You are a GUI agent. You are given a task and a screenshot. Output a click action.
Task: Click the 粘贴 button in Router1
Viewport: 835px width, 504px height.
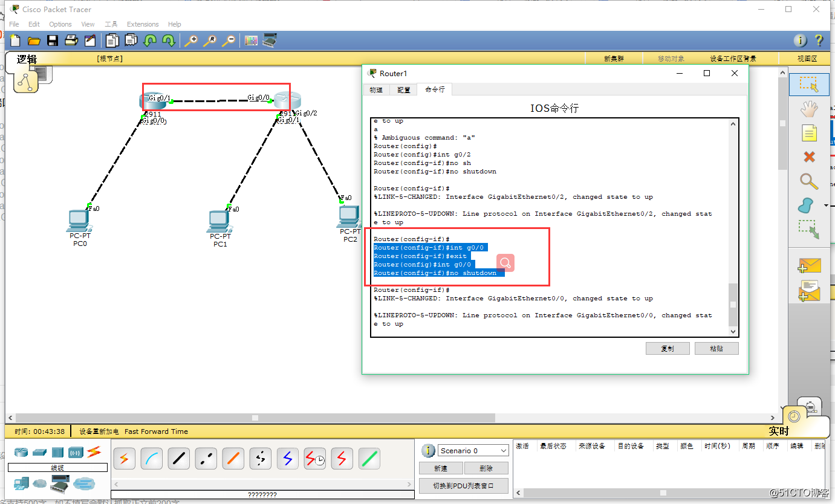click(x=716, y=348)
